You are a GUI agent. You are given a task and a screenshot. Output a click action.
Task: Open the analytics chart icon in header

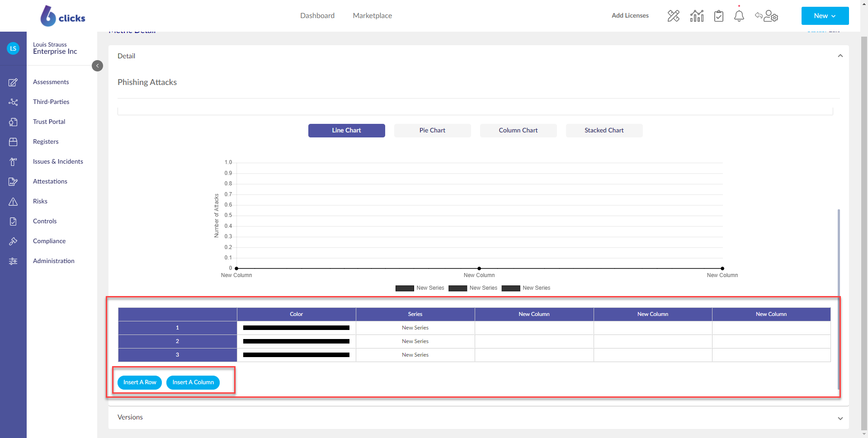[x=697, y=16]
